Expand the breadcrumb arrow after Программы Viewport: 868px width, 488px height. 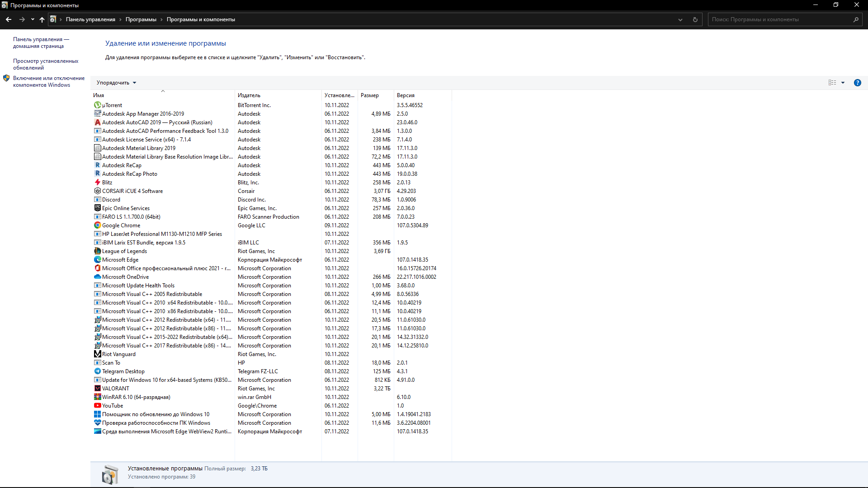coord(161,19)
